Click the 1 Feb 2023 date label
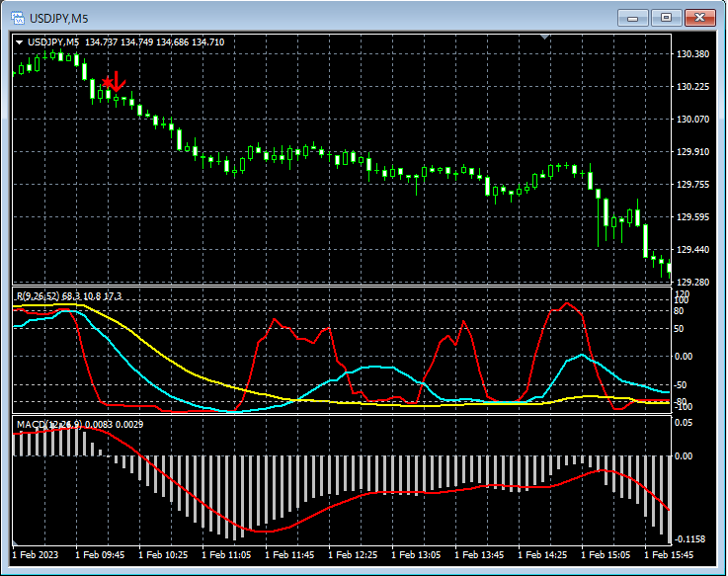Image resolution: width=728 pixels, height=576 pixels. coord(37,555)
